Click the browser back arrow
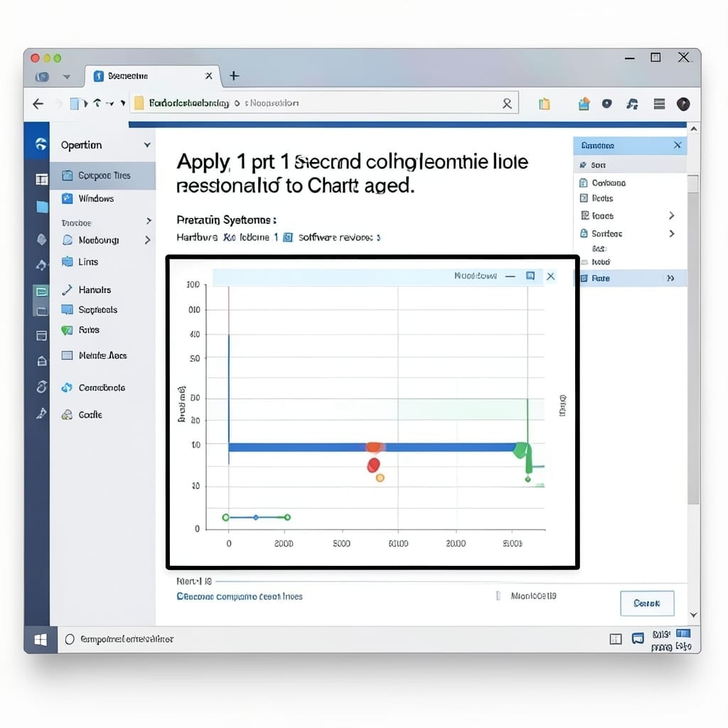 pyautogui.click(x=38, y=104)
